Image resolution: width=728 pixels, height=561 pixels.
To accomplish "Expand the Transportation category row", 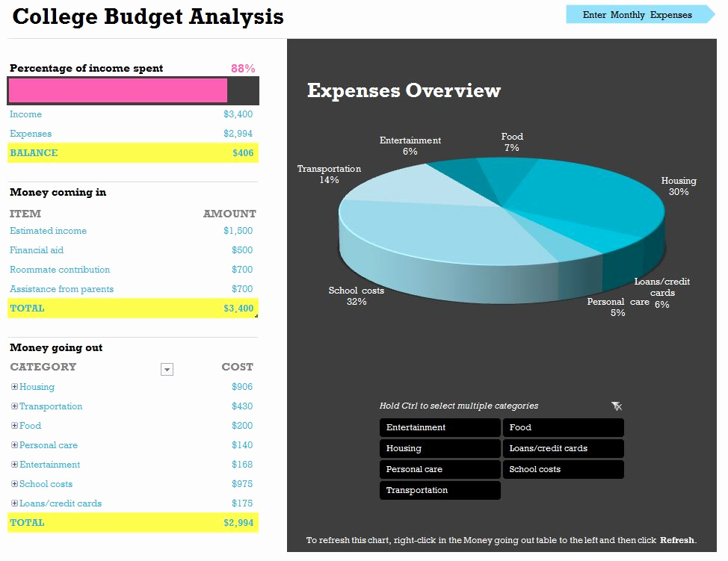I will click(x=14, y=406).
